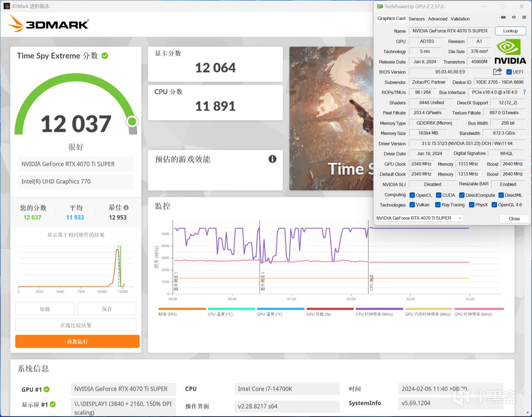Click the green check beside 显示屏 #1
This screenshot has width=532, height=417.
pyautogui.click(x=53, y=404)
